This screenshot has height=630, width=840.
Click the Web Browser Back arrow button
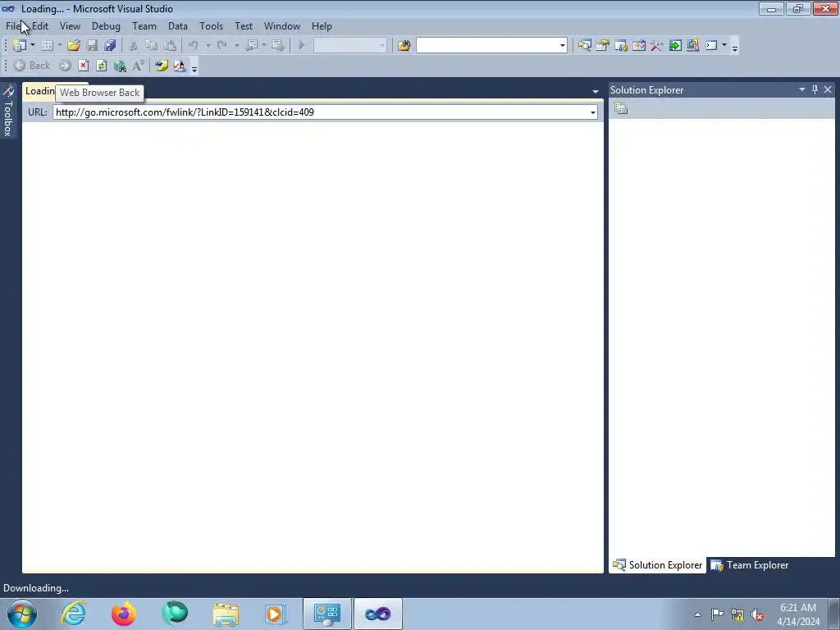(x=32, y=66)
